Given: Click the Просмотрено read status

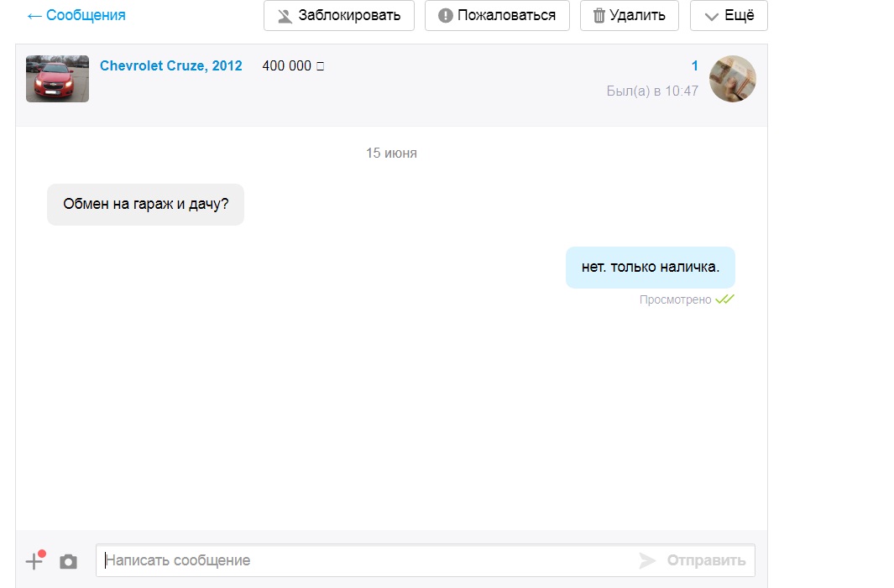Looking at the screenshot, I should 687,299.
